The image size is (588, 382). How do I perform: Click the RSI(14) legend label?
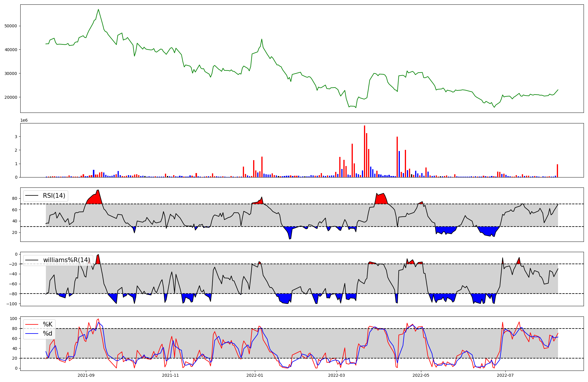[54, 196]
